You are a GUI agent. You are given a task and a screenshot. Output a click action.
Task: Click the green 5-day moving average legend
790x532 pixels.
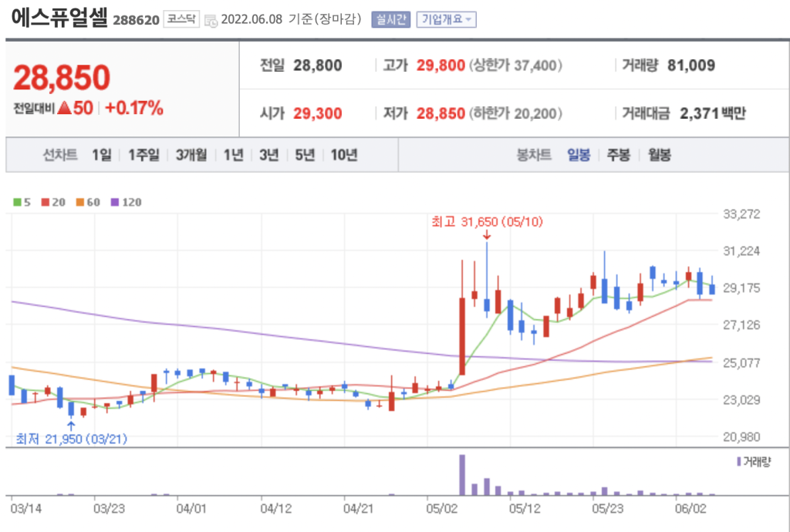pos(22,202)
